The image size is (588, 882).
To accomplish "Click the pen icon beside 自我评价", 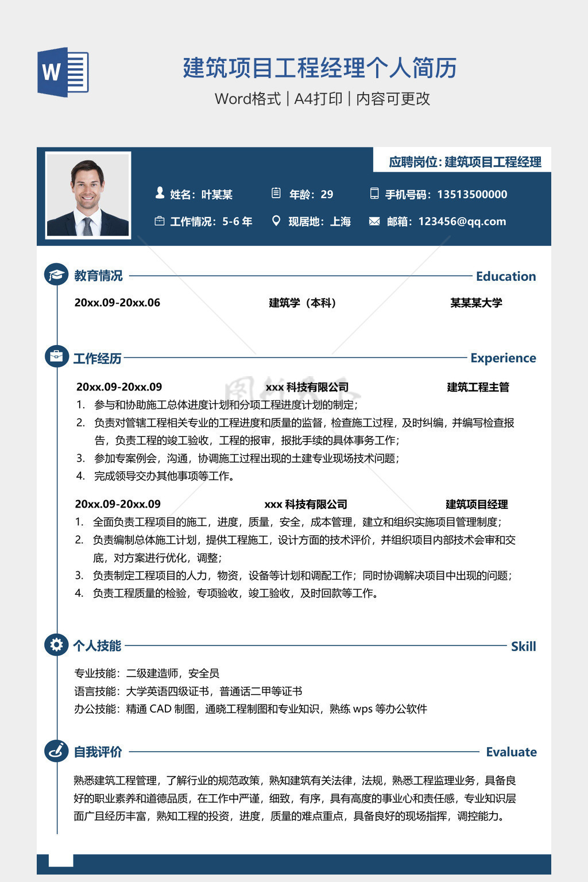I will point(56,751).
